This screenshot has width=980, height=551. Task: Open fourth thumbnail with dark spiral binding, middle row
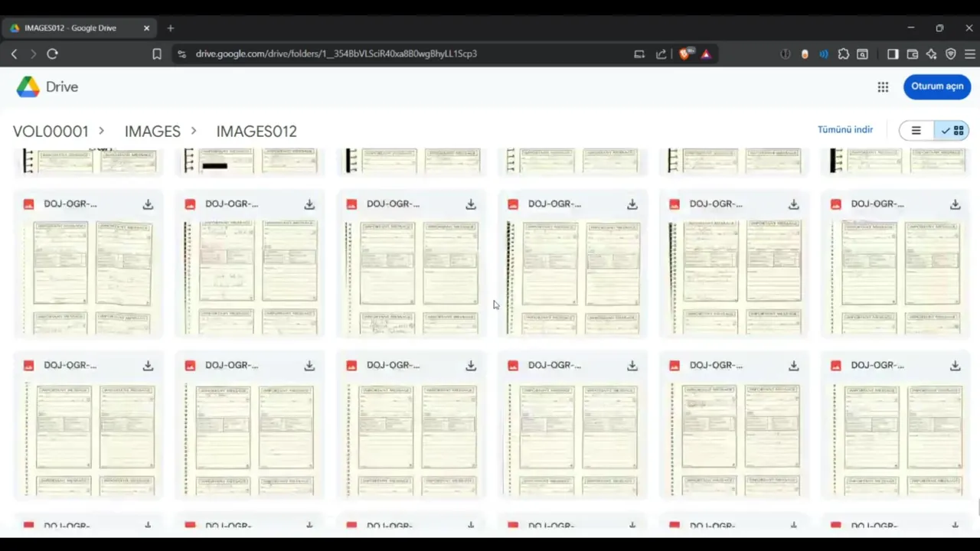click(573, 277)
